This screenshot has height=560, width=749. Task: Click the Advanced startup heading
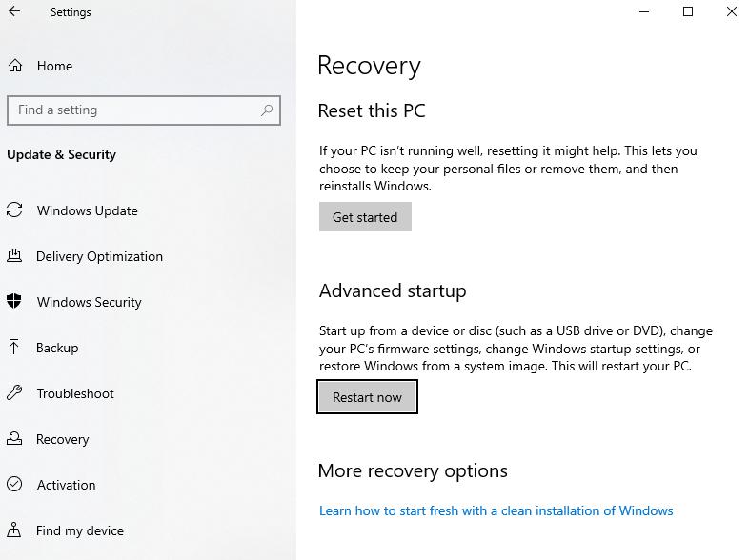click(393, 290)
